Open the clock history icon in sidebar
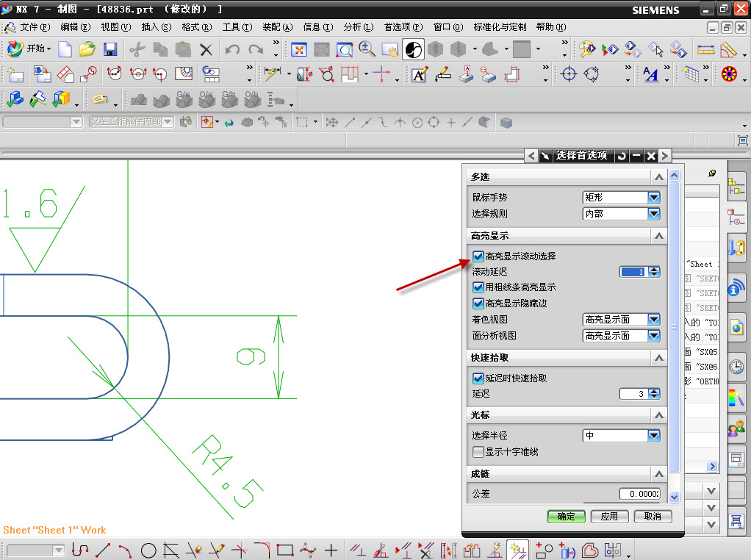 tap(736, 367)
